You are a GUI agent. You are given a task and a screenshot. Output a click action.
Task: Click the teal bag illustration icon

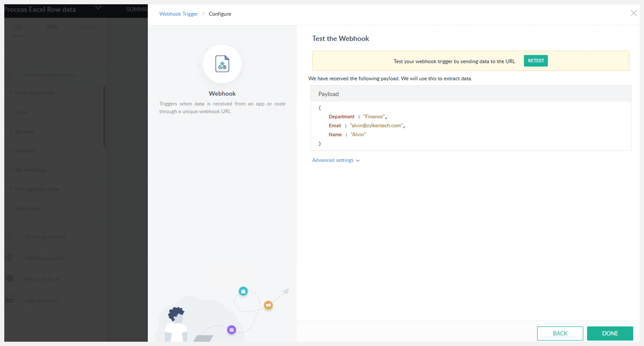pos(243,291)
